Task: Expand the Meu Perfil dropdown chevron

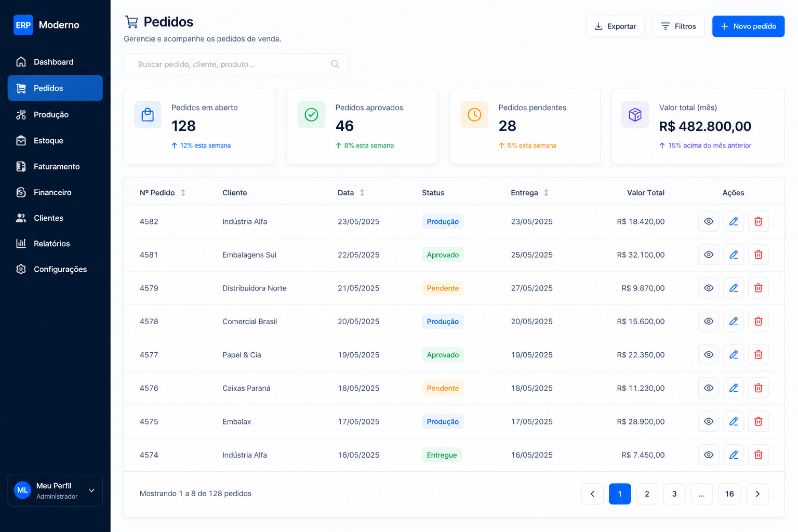Action: coord(91,490)
